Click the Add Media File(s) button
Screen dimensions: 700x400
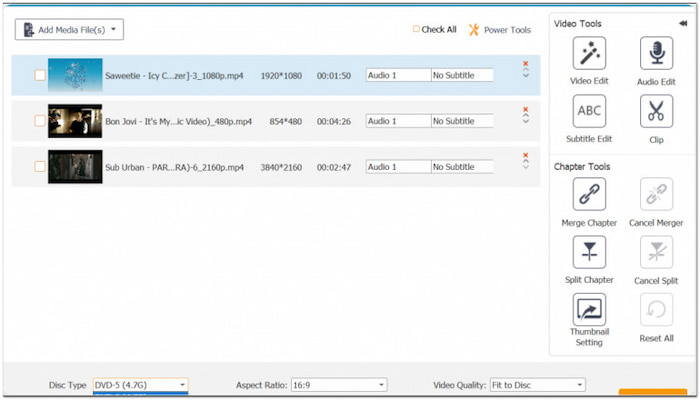(x=69, y=30)
